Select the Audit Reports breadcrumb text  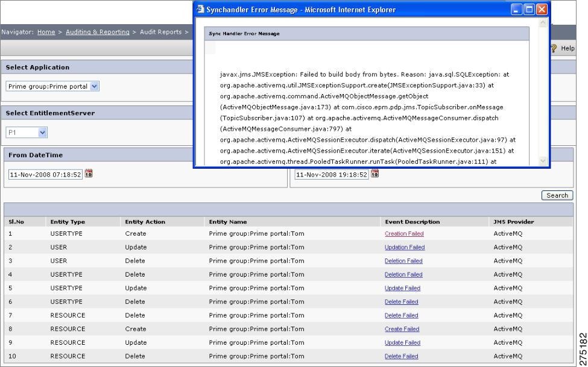[160, 32]
